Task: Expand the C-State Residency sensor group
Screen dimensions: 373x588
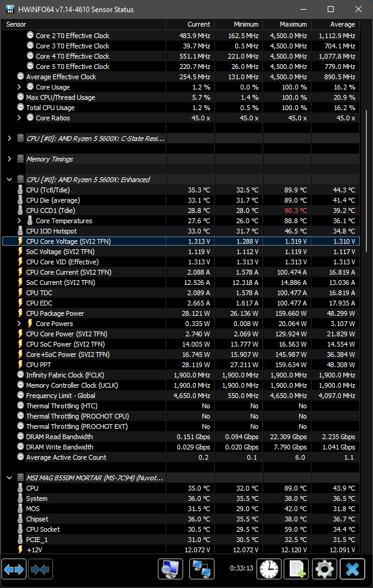Action: tap(9, 139)
